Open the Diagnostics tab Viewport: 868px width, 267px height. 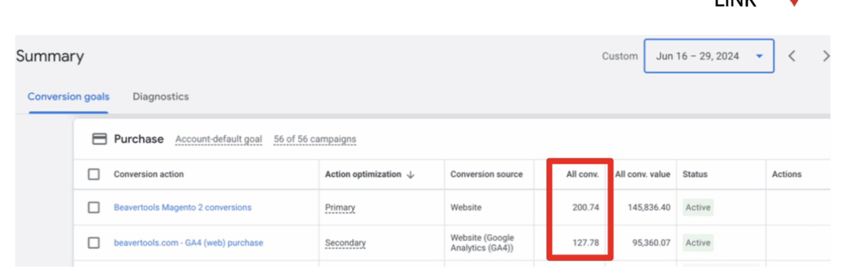click(161, 97)
